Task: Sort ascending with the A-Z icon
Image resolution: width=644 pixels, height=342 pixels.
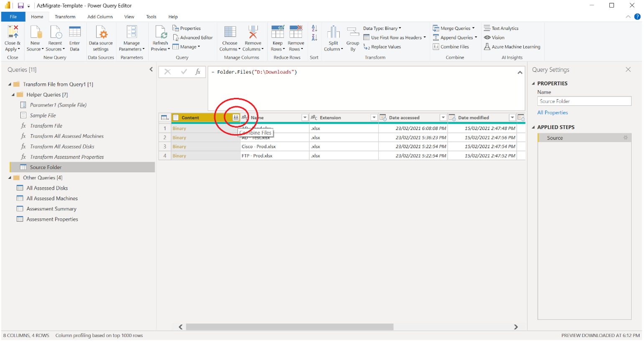Action: [314, 28]
